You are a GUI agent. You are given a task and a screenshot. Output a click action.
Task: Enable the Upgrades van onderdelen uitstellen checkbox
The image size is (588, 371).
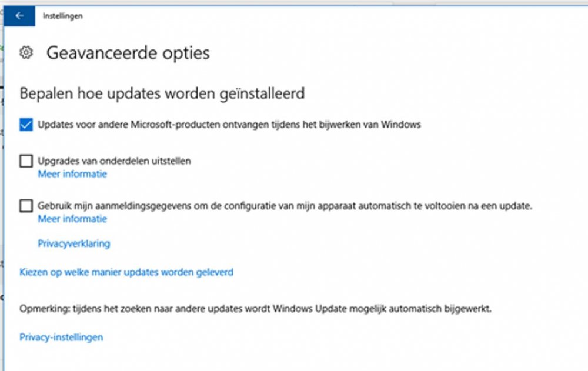[26, 161]
